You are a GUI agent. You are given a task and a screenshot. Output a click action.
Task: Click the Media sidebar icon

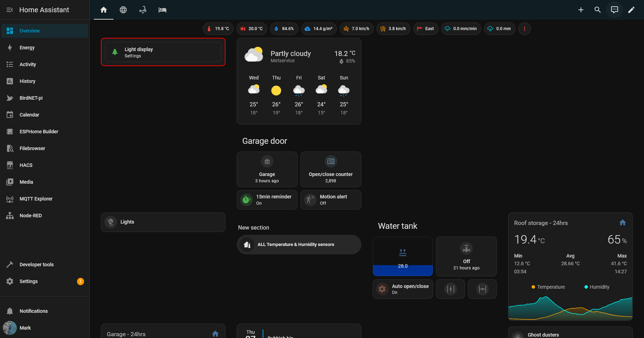click(x=10, y=182)
